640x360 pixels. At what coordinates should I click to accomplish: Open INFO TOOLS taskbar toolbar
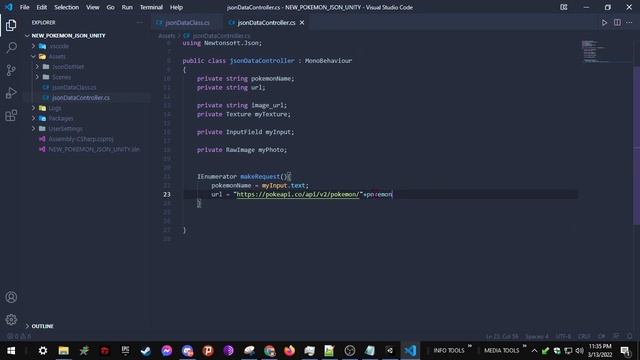pos(449,351)
